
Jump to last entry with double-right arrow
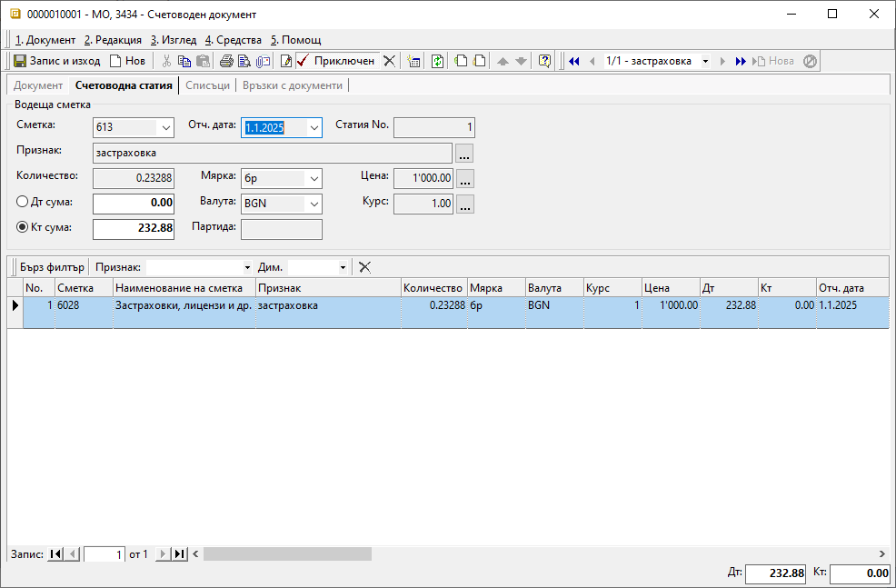point(741,61)
